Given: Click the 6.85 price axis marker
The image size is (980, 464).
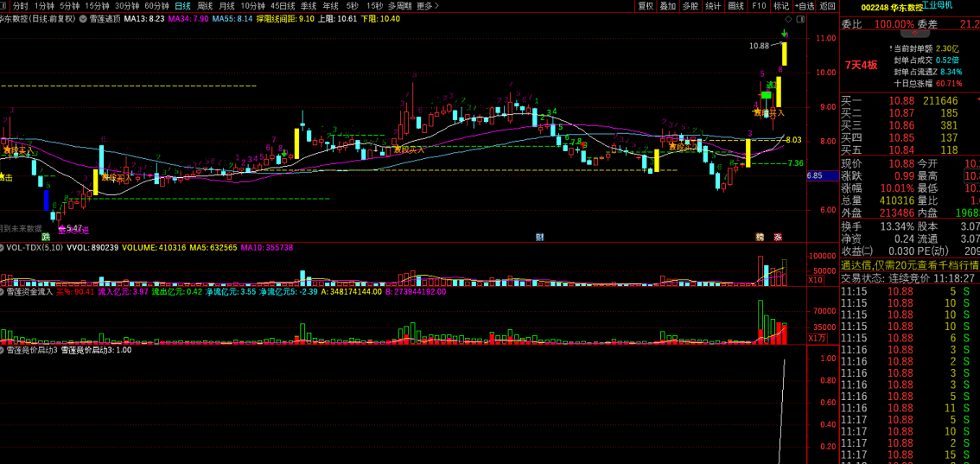Looking at the screenshot, I should (x=823, y=176).
